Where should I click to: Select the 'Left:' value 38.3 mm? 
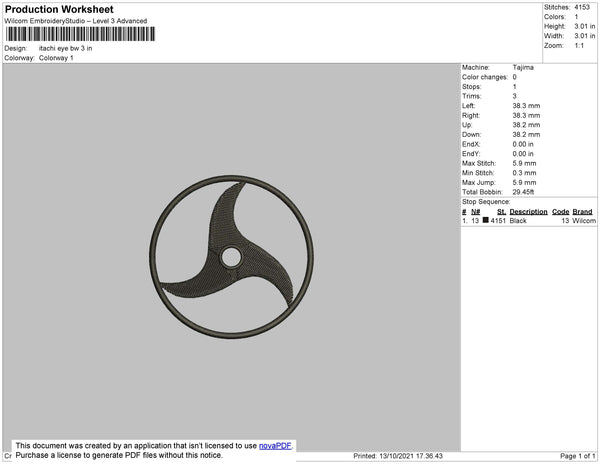point(527,106)
